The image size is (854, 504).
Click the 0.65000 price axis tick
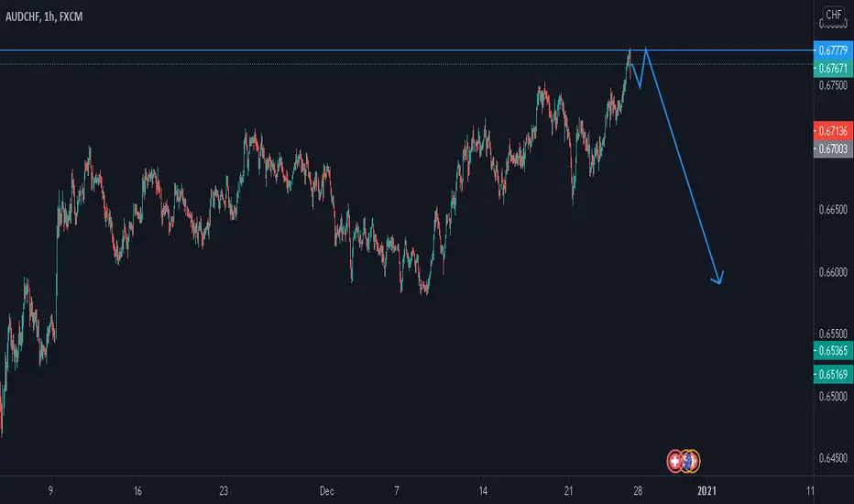click(x=833, y=396)
